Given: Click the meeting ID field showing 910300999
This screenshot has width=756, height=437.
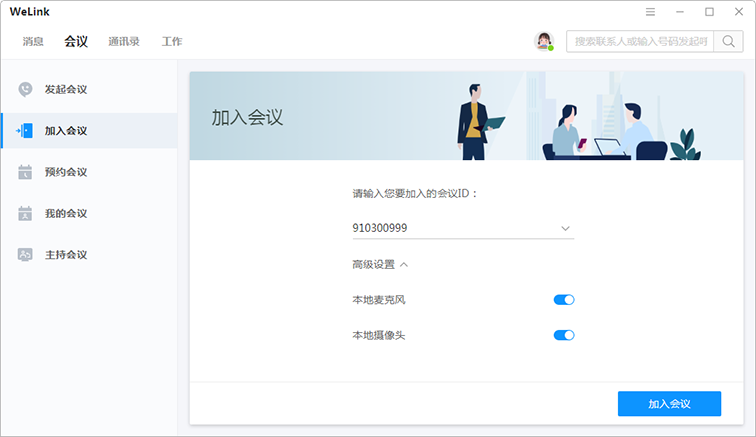Looking at the screenshot, I should (x=463, y=228).
